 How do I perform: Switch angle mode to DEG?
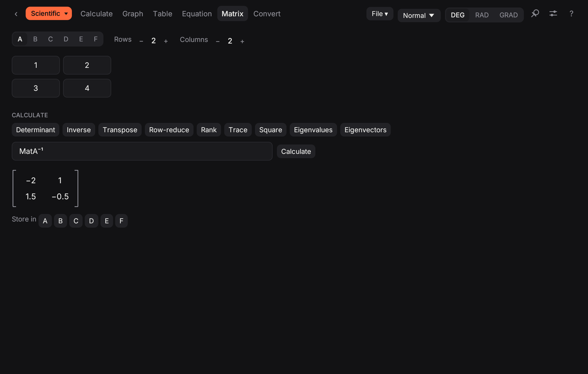tap(458, 15)
